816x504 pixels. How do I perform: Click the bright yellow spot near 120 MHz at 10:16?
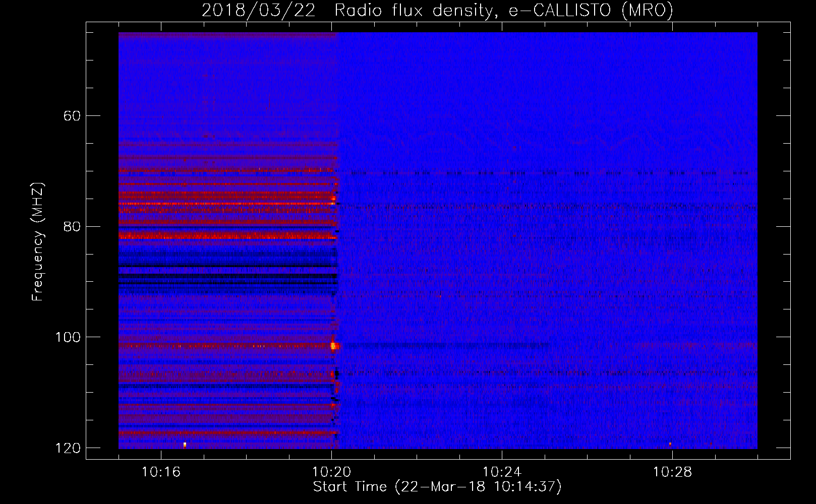click(x=185, y=445)
